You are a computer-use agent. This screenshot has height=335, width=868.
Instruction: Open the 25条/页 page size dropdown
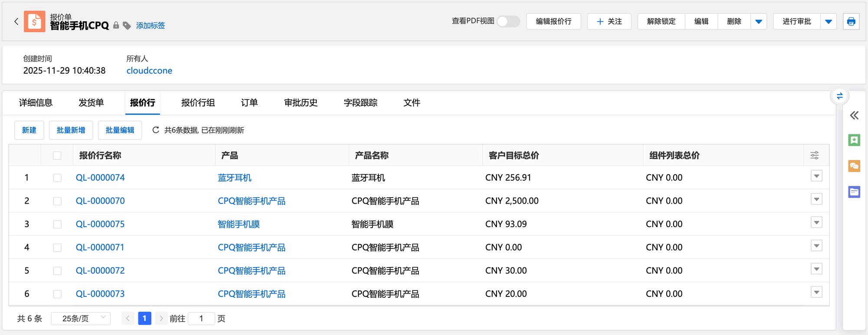(81, 319)
